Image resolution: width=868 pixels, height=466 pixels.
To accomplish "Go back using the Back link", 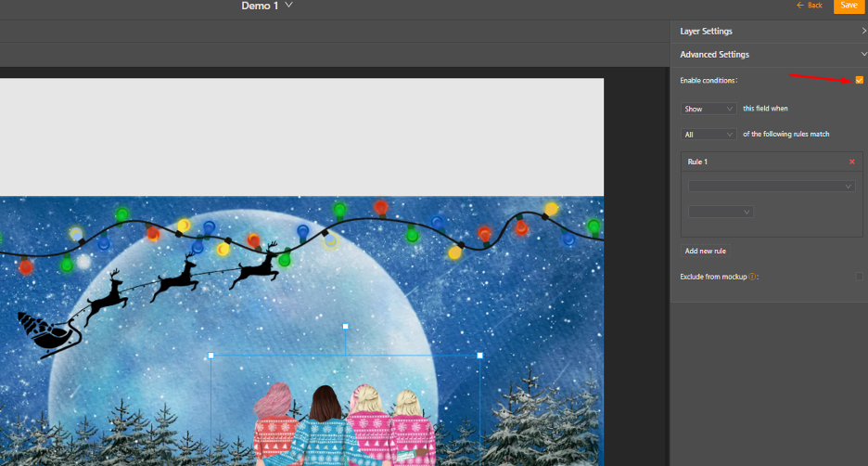I will (x=809, y=5).
